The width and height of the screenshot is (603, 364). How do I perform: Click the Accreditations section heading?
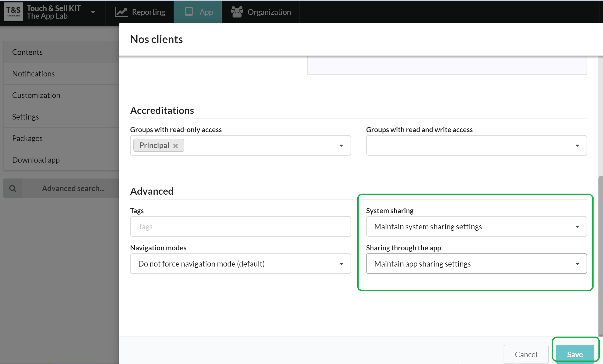pyautogui.click(x=162, y=110)
